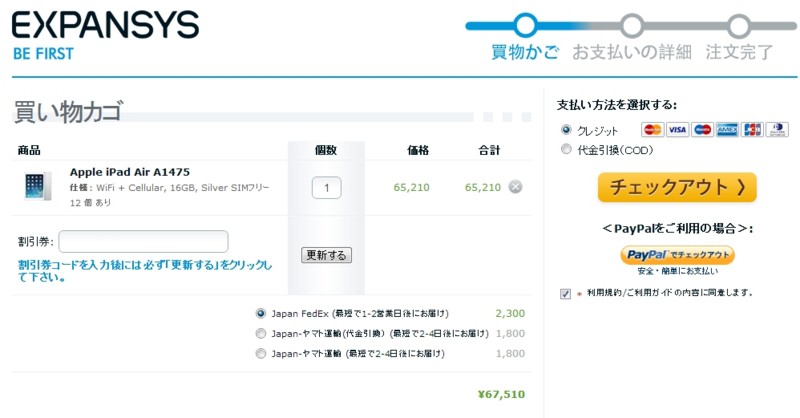Viewport: 800px width, 418px height.
Task: Click the 支払い方法を選択する heading
Action: click(616, 105)
